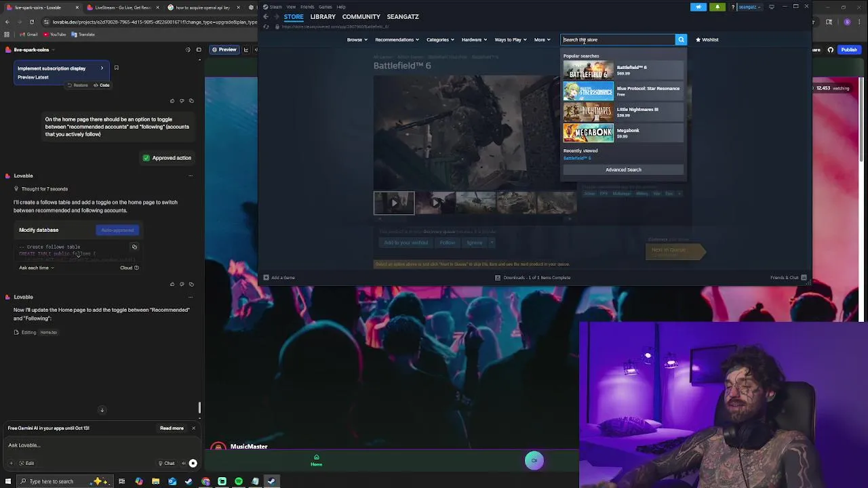Click Home icon in the app preview
Image resolution: width=868 pixels, height=488 pixels.
[x=316, y=460]
